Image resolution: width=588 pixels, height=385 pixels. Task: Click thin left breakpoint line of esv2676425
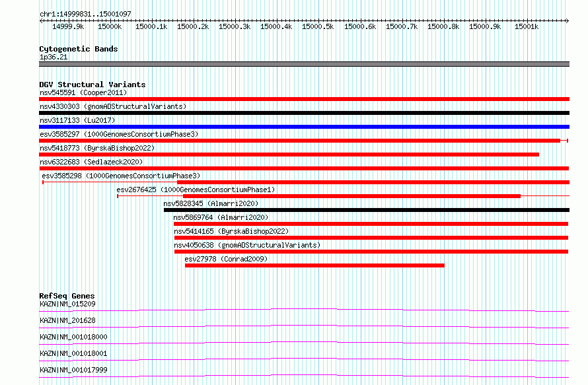(x=150, y=196)
